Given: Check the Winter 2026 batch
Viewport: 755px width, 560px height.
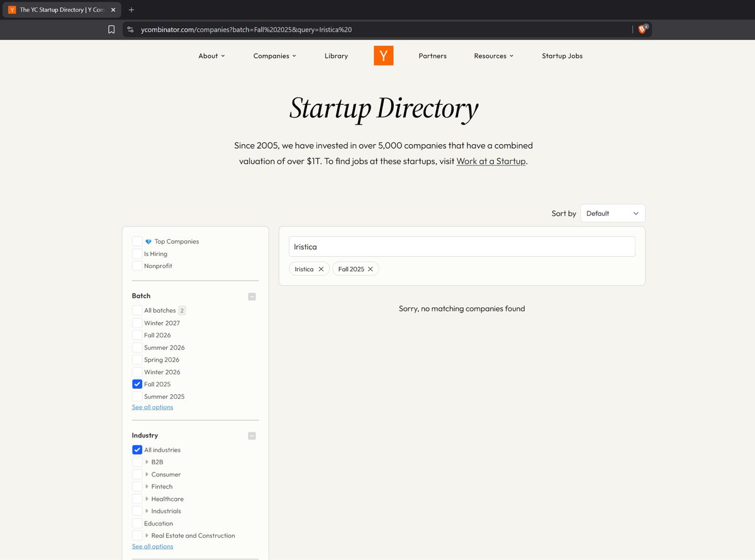Looking at the screenshot, I should pos(137,372).
